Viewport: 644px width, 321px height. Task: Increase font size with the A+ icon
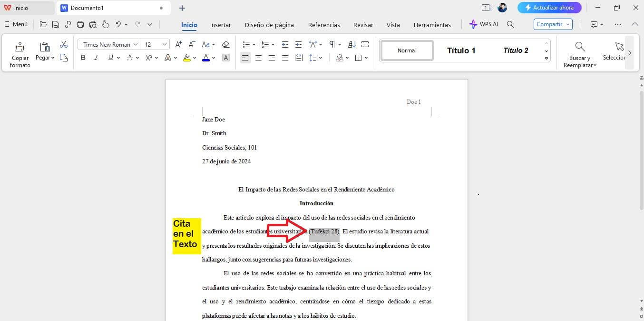[178, 44]
